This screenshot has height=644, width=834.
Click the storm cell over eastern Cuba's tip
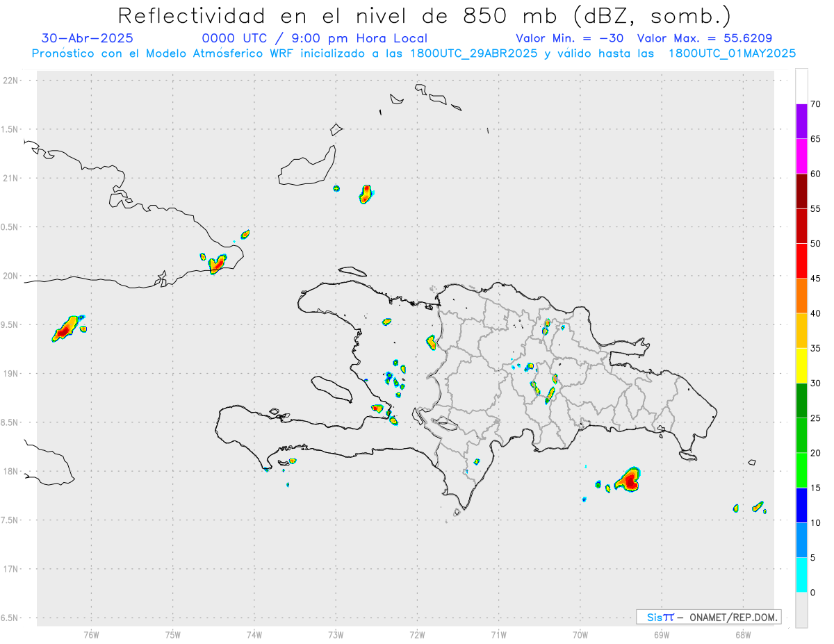click(x=218, y=264)
